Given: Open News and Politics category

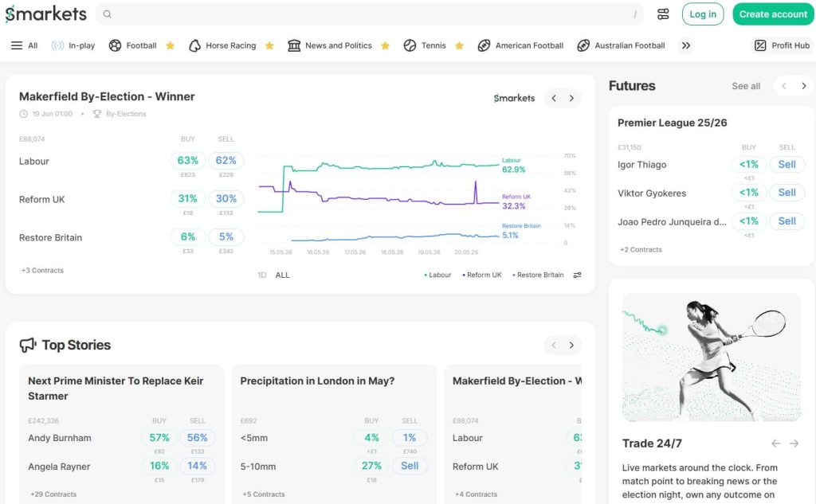Looking at the screenshot, I should 330,45.
